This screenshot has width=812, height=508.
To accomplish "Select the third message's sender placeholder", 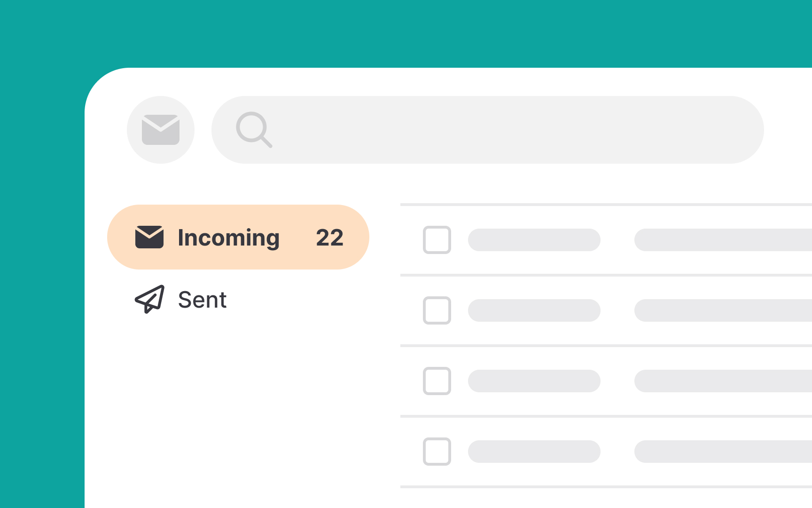I will (x=534, y=381).
